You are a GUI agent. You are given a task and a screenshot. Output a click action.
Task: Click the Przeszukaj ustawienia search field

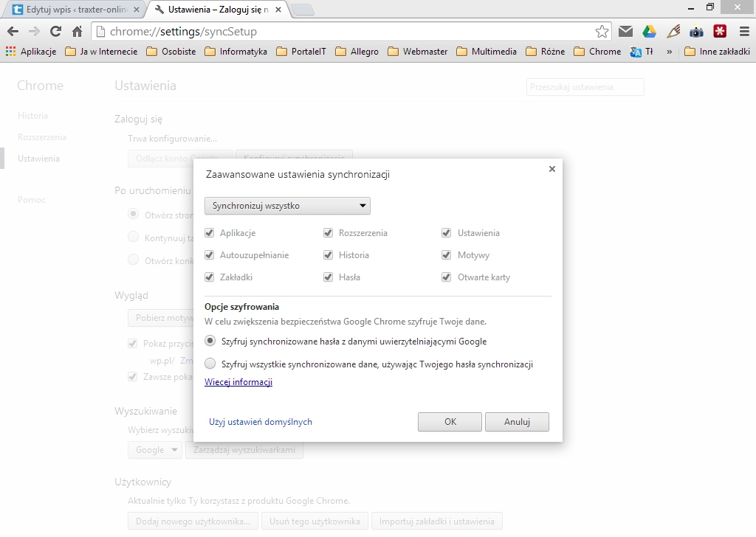point(585,87)
